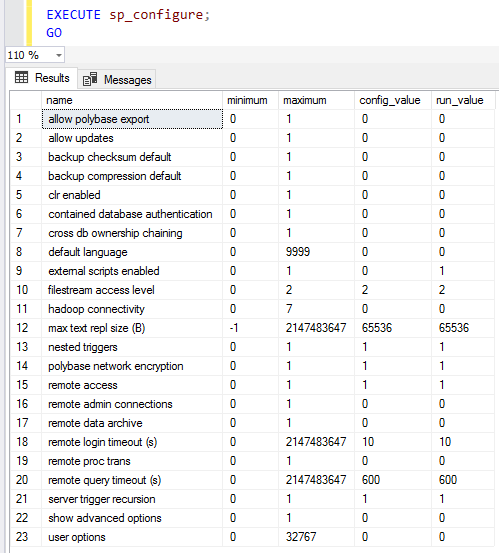The height and width of the screenshot is (553, 499).
Task: Switch to the Messages tab
Action: click(117, 80)
